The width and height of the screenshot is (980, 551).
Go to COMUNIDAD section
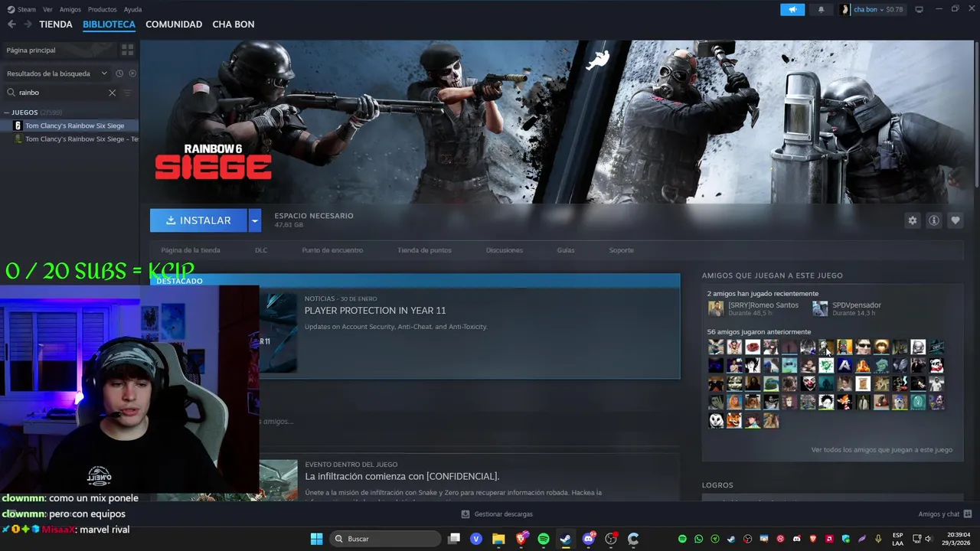174,24
